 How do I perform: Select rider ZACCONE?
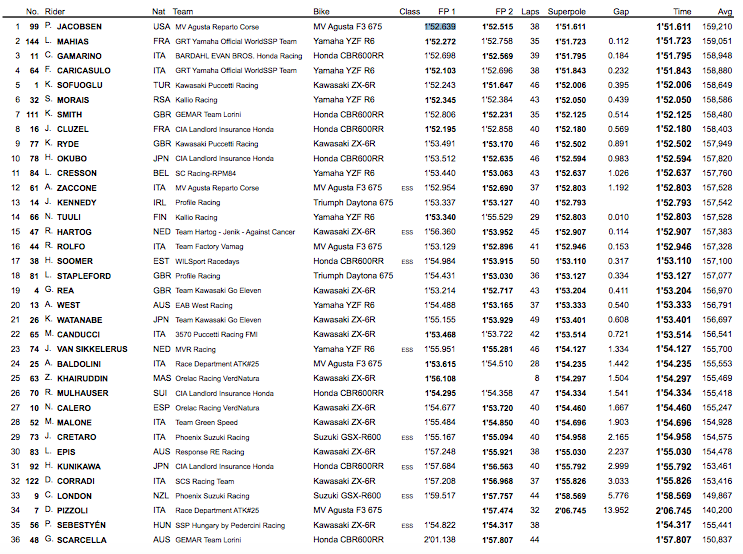coord(77,189)
